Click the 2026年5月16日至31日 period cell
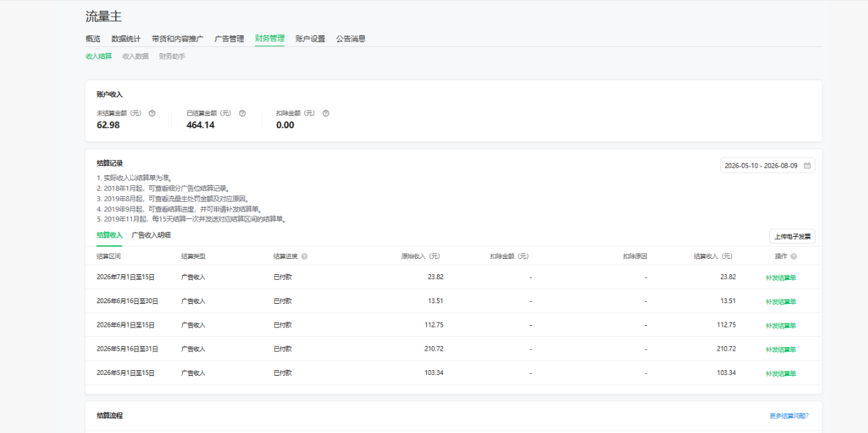Screen dimensions: 868x433 point(128,349)
